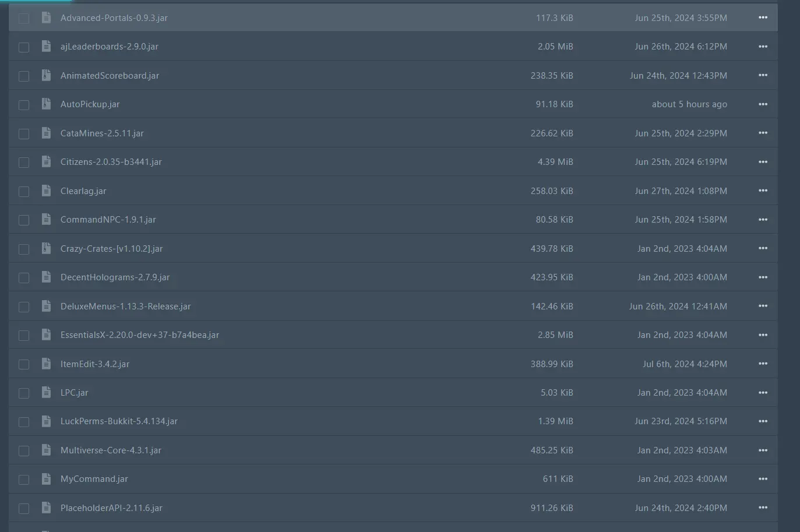Click the 'Jun 27th, 2024 1:08PM' date

point(681,191)
